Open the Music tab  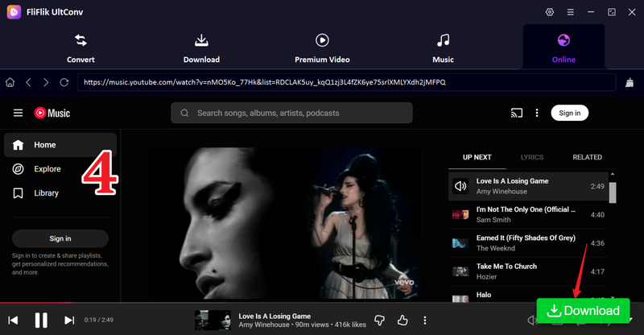pos(443,48)
